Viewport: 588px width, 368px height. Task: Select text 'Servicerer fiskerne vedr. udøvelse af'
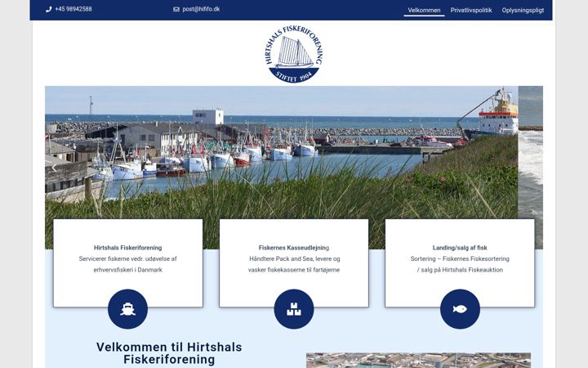coord(128,258)
